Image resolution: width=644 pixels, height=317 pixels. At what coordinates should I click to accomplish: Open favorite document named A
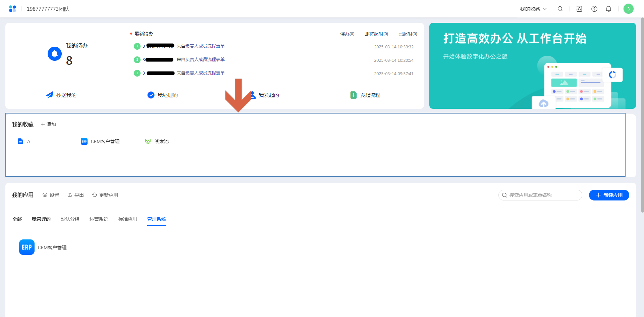point(24,141)
